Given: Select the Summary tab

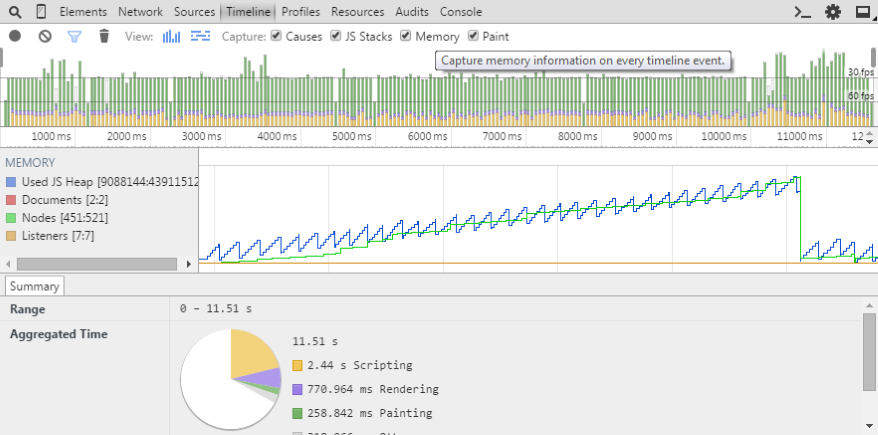Looking at the screenshot, I should 35,287.
